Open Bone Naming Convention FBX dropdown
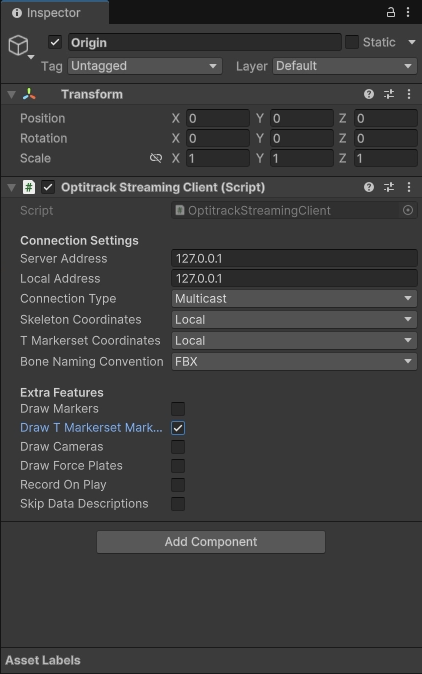422x674 pixels. click(294, 362)
